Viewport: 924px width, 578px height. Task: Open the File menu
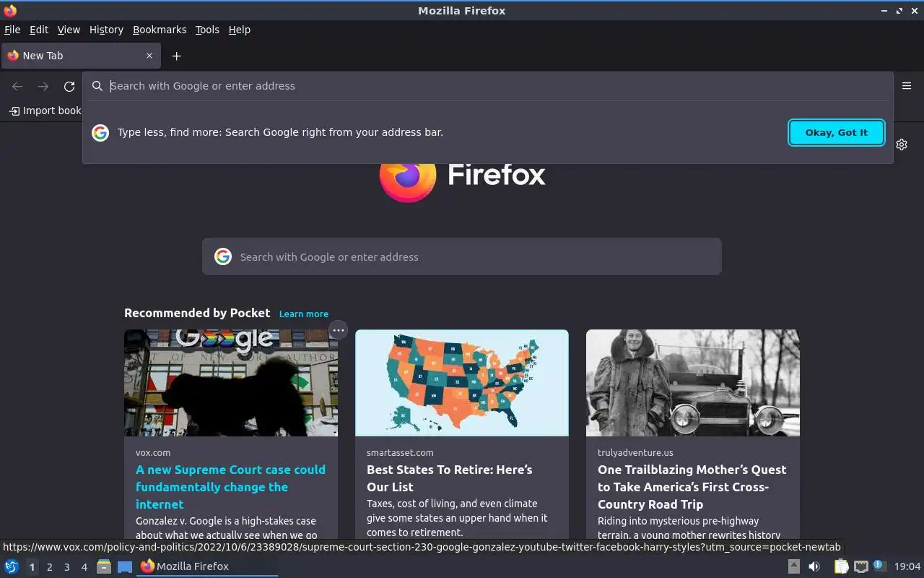click(12, 30)
